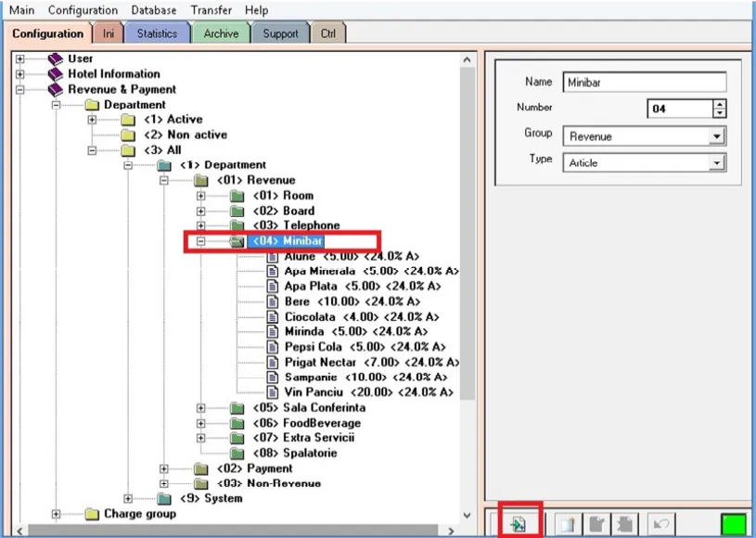Image resolution: width=756 pixels, height=538 pixels.
Task: Open the Help menu
Action: (257, 10)
